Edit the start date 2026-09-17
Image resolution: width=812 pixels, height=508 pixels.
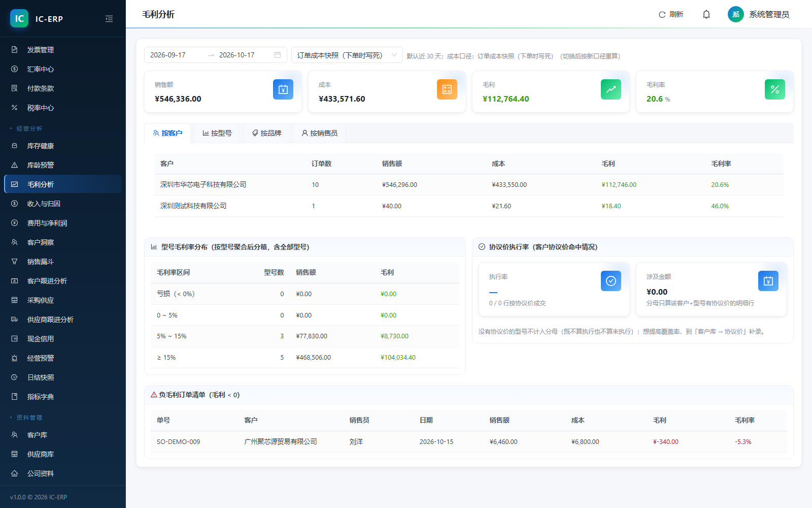pos(175,55)
